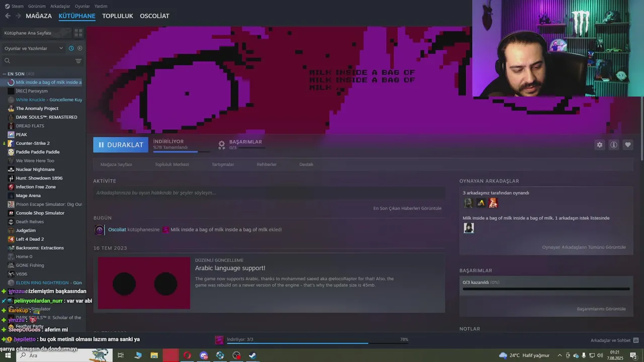Image resolution: width=644 pixels, height=362 pixels.
Task: Click the Left 4 Dead 2 icon
Action: [11, 239]
